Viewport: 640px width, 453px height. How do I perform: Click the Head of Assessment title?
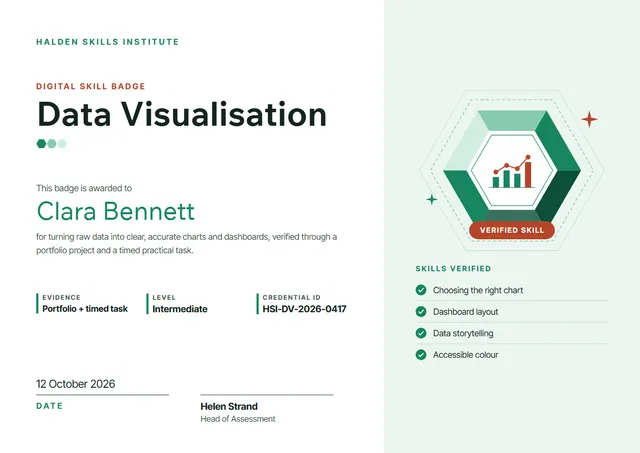tap(238, 419)
